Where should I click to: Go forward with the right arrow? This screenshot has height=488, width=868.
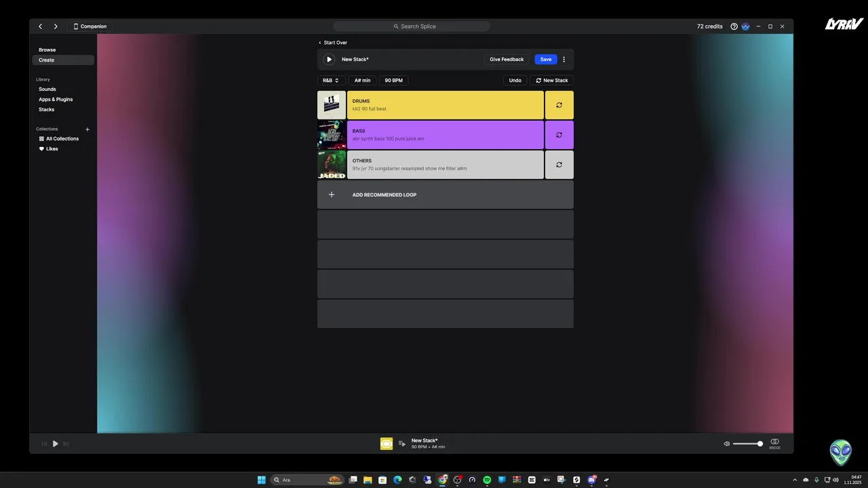point(56,26)
